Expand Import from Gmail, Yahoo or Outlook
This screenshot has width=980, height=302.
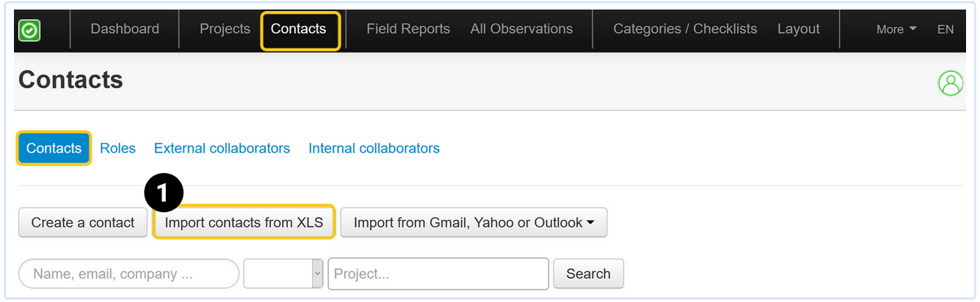473,223
